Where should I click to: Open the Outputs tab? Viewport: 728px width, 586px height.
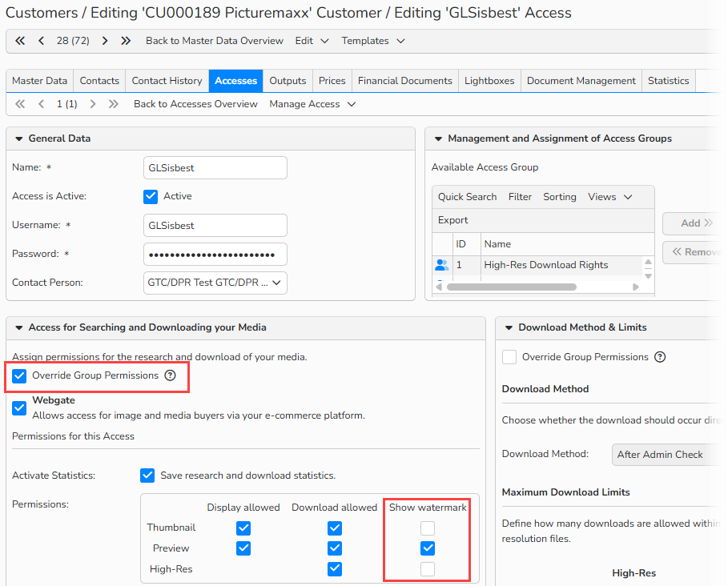click(x=288, y=81)
